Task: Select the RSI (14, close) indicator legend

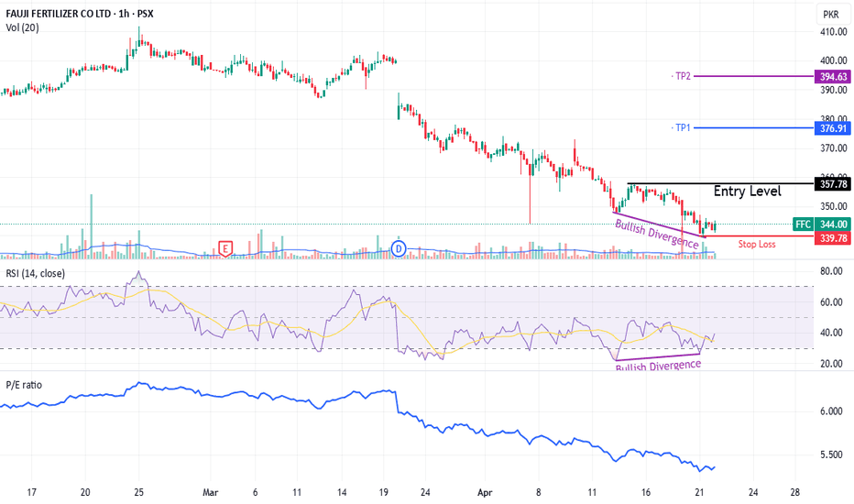Action: click(36, 273)
